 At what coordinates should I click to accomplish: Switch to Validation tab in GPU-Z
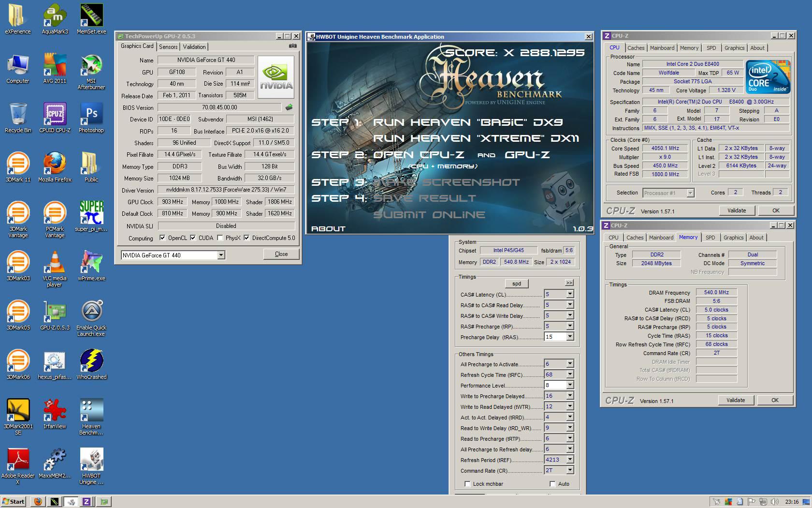[x=194, y=47]
